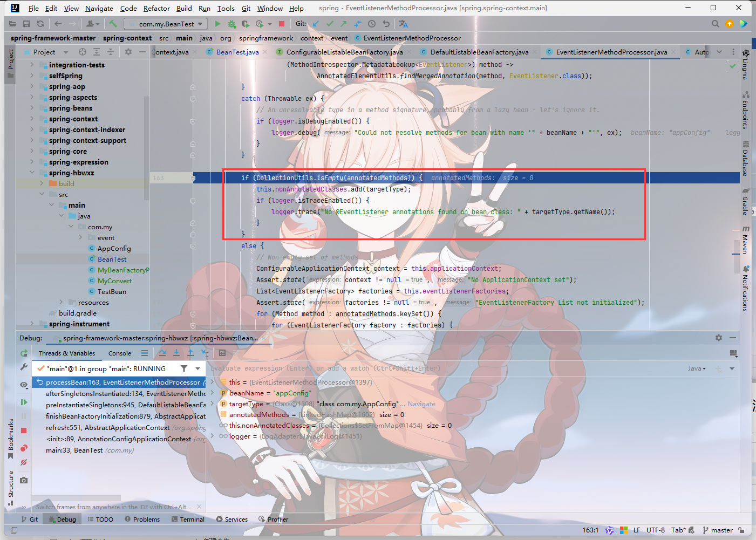Click Run with Coverage toolbar icon
This screenshot has width=756, height=540.
[246, 24]
